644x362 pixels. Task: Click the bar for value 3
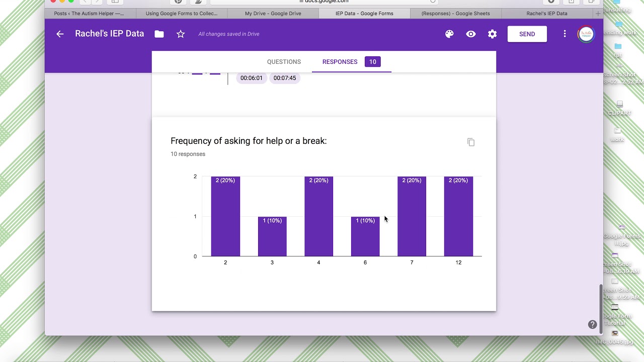coord(272,236)
